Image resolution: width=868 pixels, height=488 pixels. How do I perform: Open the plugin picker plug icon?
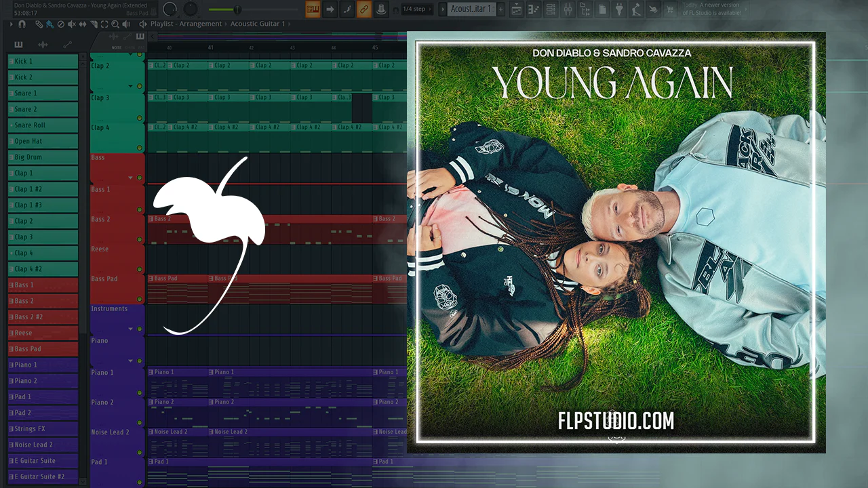pos(619,9)
